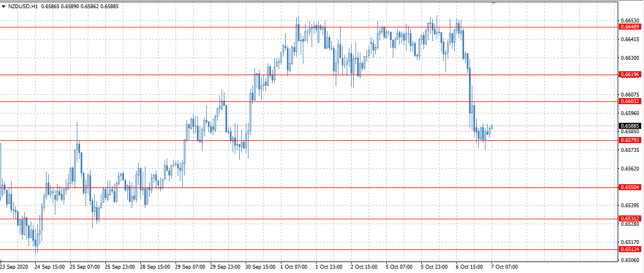Click the 29 Sep 23:00 time label
The height and width of the screenshot is (273, 644).
point(224,267)
